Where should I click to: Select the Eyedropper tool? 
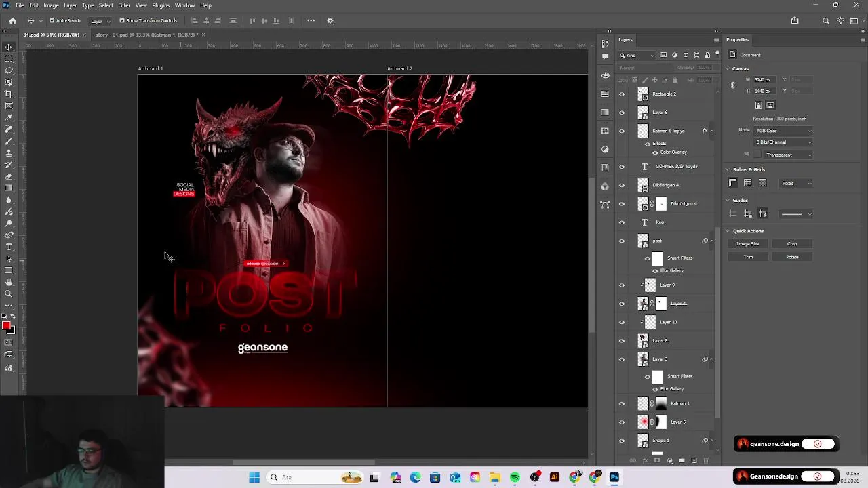(9, 117)
